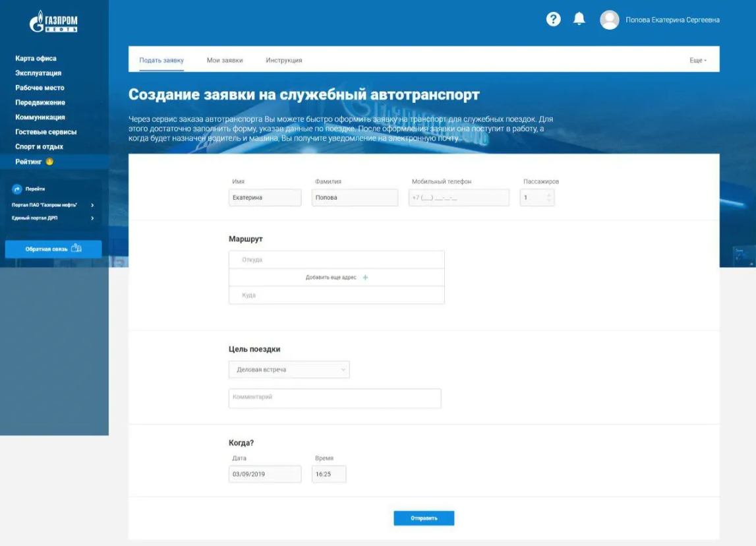Open notifications bell icon
The width and height of the screenshot is (756, 546).
coord(579,19)
